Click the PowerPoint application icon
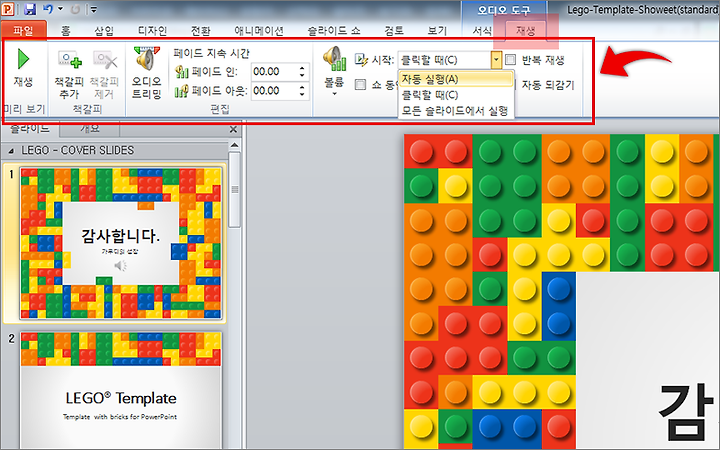The width and height of the screenshot is (720, 450). 8,9
